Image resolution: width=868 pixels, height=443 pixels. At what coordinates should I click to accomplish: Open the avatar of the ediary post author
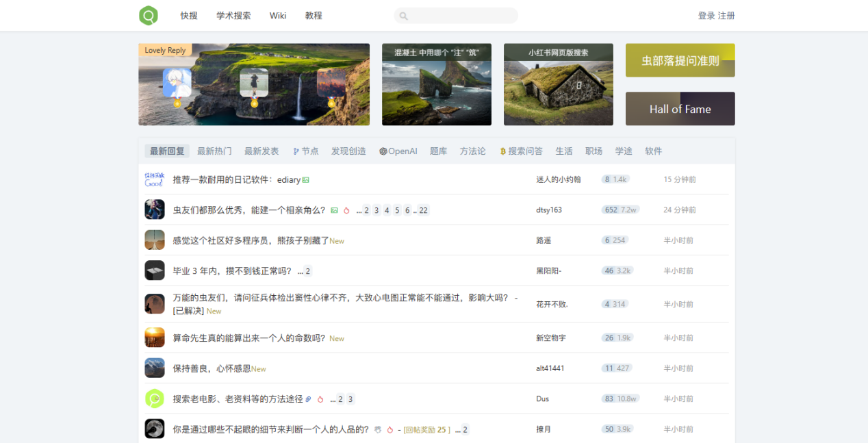point(155,179)
